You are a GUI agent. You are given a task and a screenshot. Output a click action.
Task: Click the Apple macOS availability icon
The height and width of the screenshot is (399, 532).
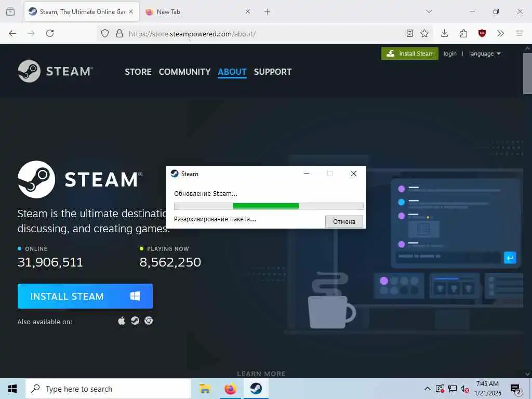[x=122, y=321]
